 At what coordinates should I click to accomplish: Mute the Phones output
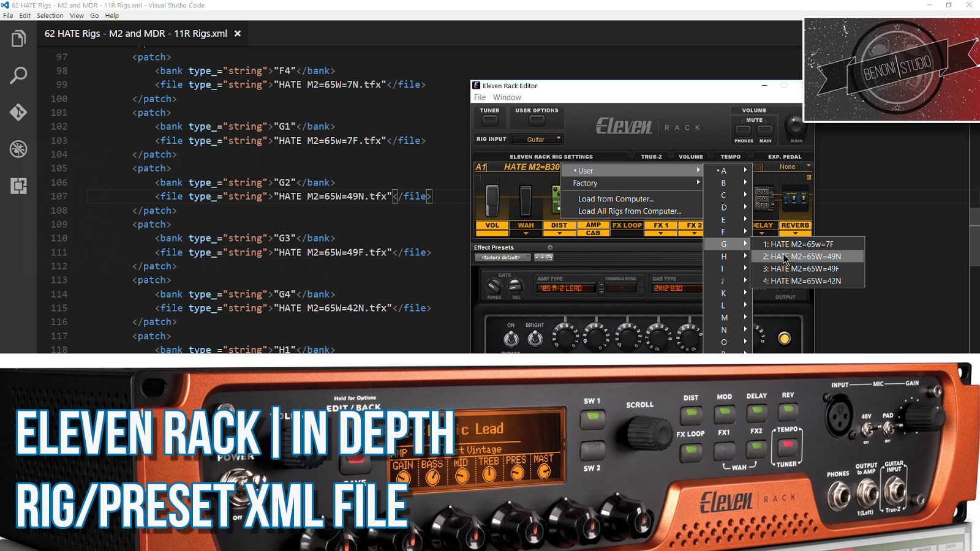coord(744,130)
